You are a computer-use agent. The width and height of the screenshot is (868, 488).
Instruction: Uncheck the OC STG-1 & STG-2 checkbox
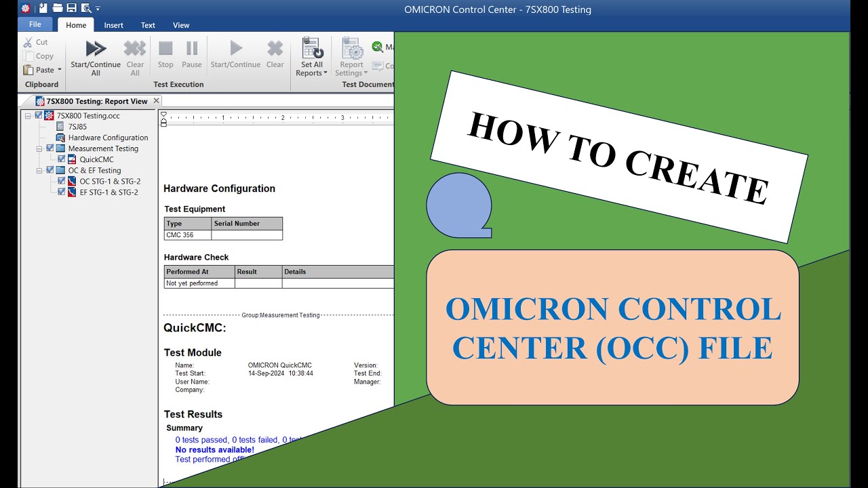coord(62,180)
